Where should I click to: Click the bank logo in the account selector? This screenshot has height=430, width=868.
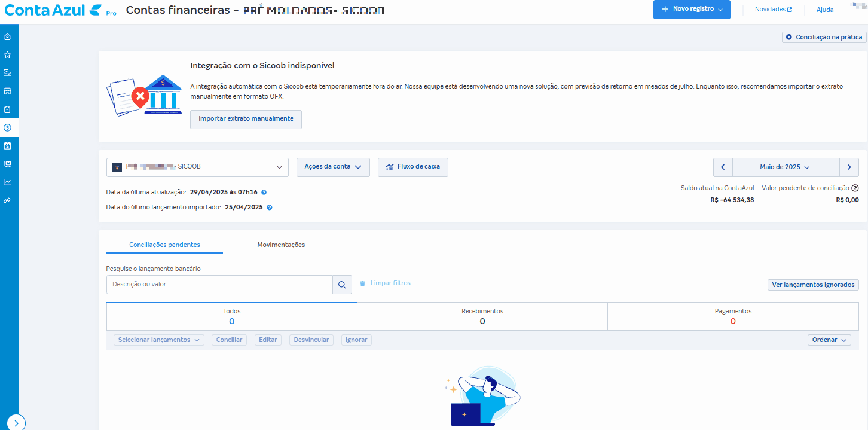(x=117, y=167)
